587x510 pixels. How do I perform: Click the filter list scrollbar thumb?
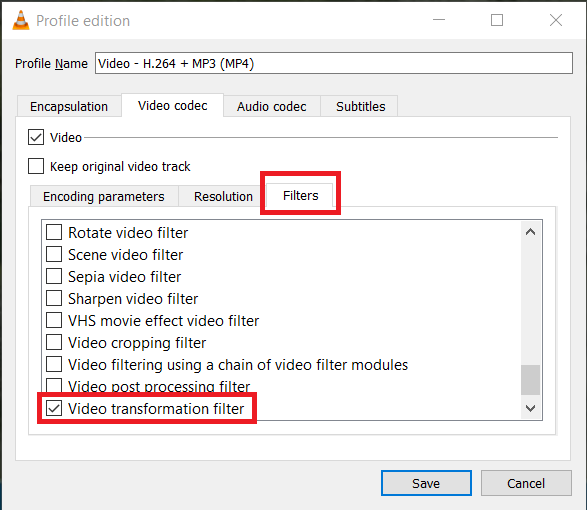530,380
